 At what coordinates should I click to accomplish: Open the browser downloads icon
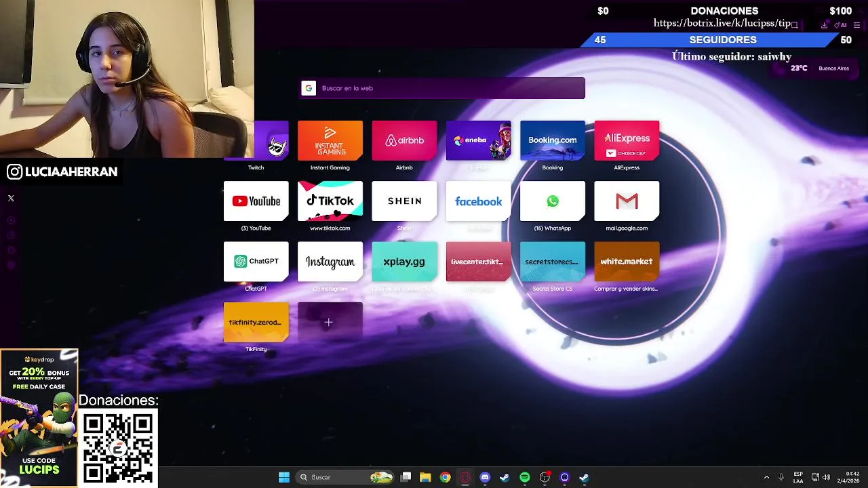pyautogui.click(x=825, y=24)
